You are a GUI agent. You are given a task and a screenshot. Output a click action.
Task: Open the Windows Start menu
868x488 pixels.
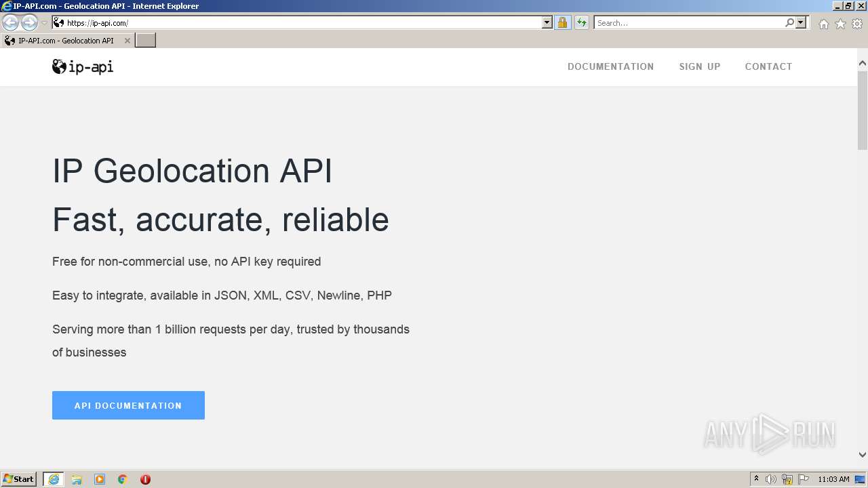coord(19,479)
